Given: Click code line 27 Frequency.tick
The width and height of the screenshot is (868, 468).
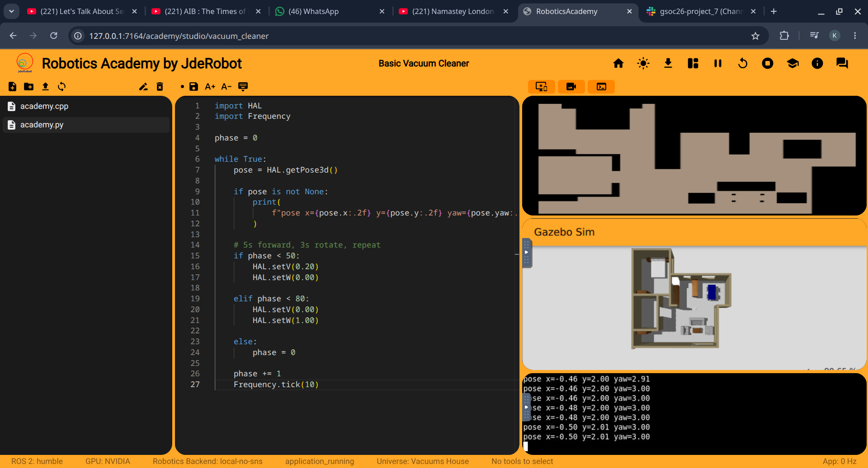Looking at the screenshot, I should pos(276,384).
